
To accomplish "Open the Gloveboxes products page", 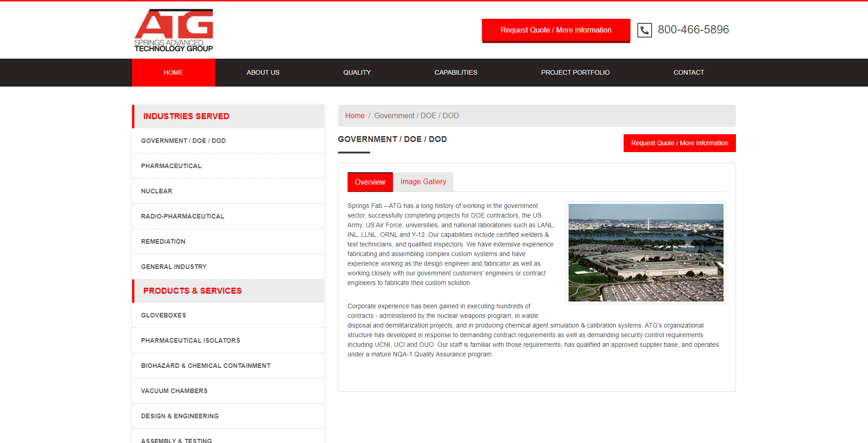I will [x=163, y=315].
